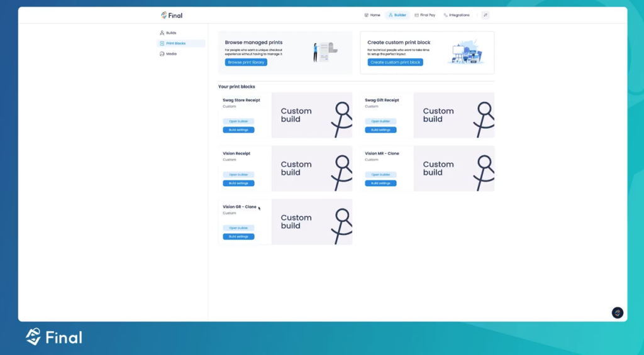
Task: Open Build settings for Vision MR - Clone
Action: [x=380, y=183]
